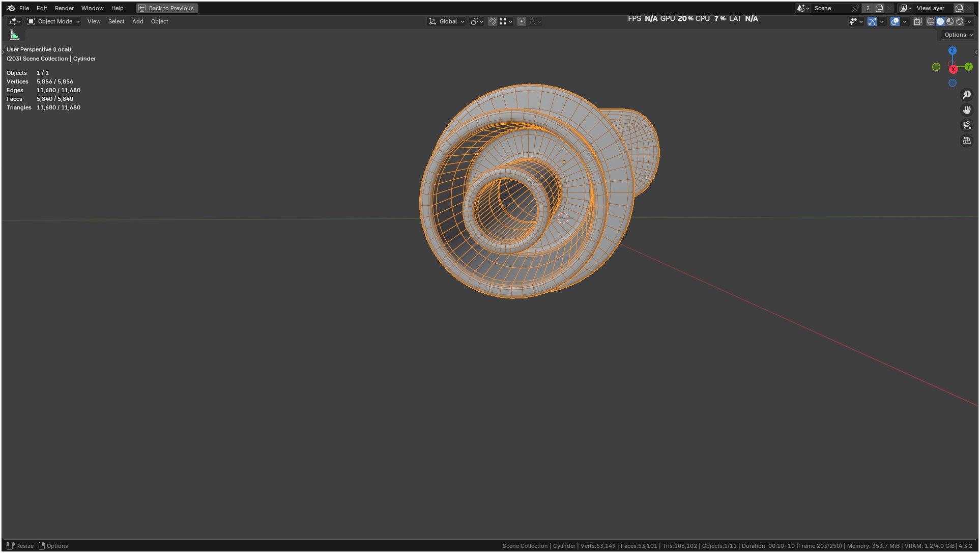Image resolution: width=980 pixels, height=553 pixels.
Task: Open Object Mode dropdown
Action: coord(54,21)
